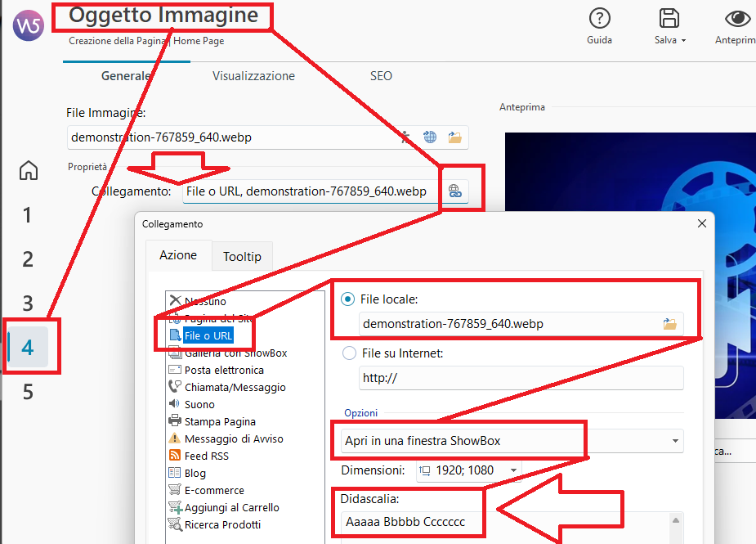Switch to the Visualizzazione tab
This screenshot has width=756, height=544.
(253, 76)
